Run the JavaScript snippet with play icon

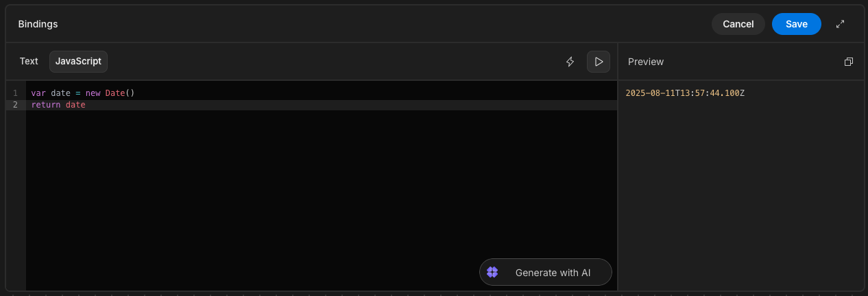599,62
